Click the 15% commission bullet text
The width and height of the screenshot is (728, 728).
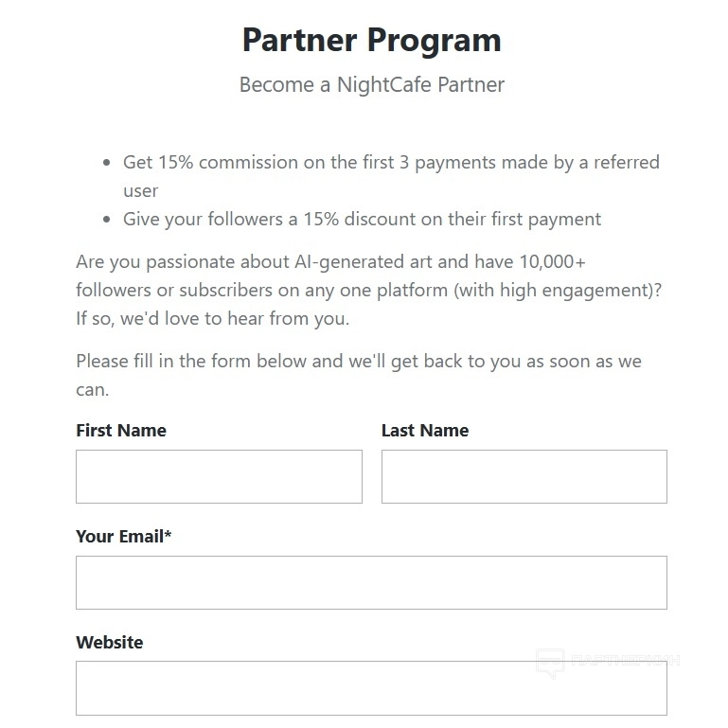pos(391,163)
